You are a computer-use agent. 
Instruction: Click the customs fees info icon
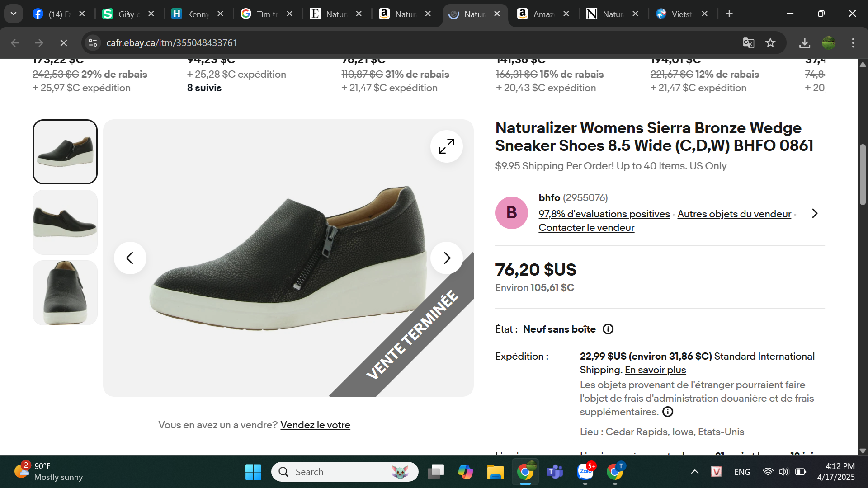coord(667,412)
